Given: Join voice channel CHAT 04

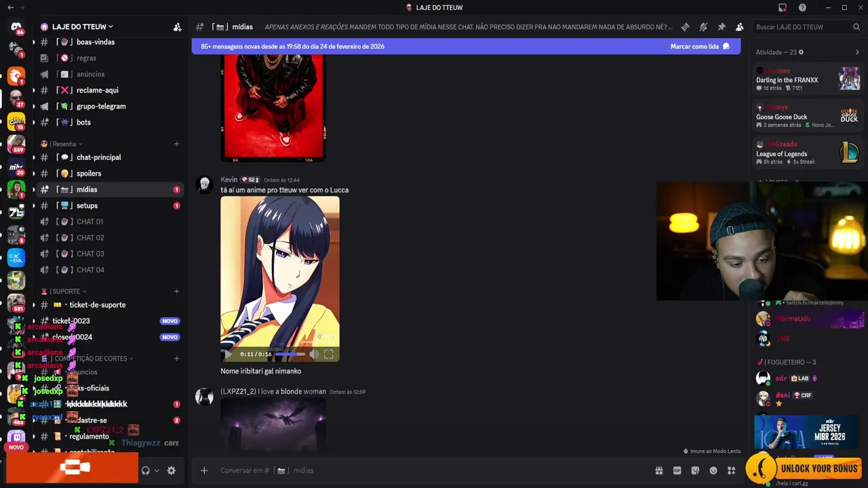Looking at the screenshot, I should (x=111, y=270).
